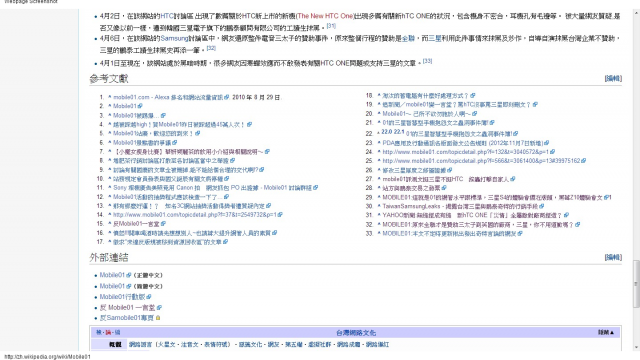Jump back via caret of reference 10
The width and height of the screenshot is (640, 360).
[109, 178]
